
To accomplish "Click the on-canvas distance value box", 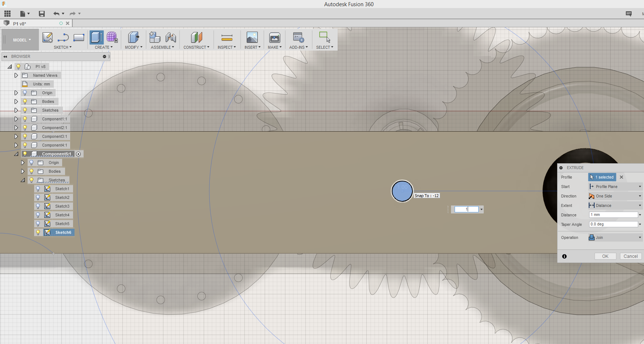I will pos(466,209).
